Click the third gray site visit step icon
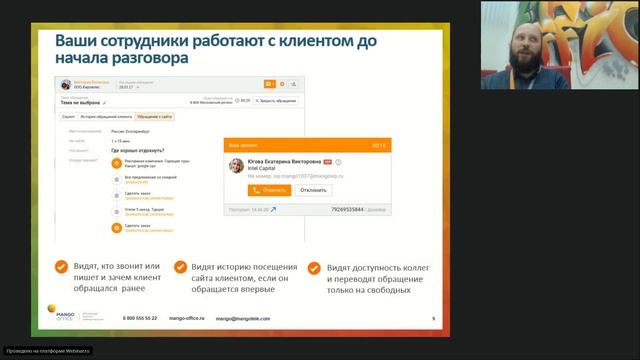The height and width of the screenshot is (360, 640). pyautogui.click(x=116, y=196)
